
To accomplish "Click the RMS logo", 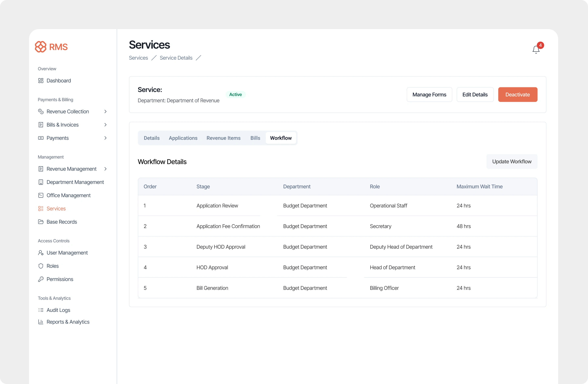I will point(51,47).
